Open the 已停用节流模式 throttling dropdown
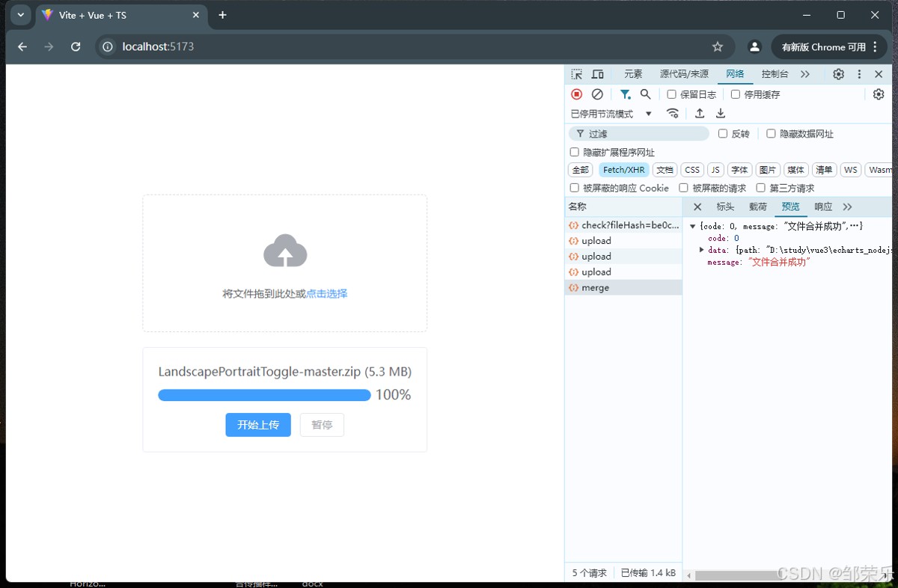Screen dimensions: 898x588 coord(611,114)
